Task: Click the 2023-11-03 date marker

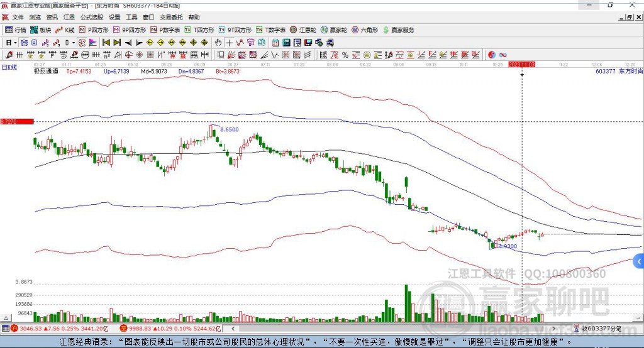Action: point(521,65)
